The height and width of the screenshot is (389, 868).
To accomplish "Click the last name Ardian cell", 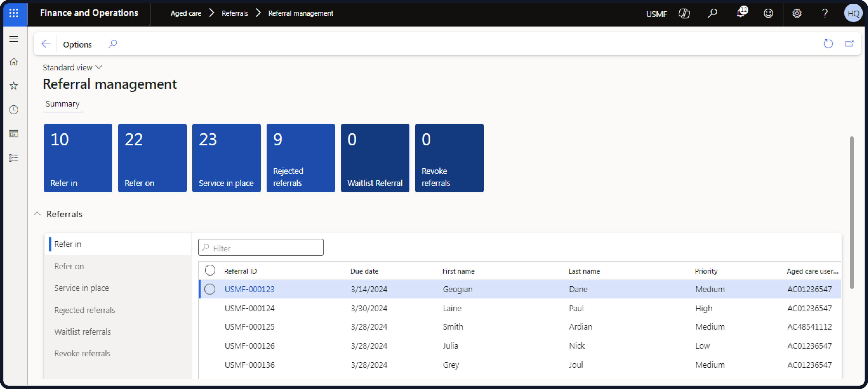I will pos(580,327).
